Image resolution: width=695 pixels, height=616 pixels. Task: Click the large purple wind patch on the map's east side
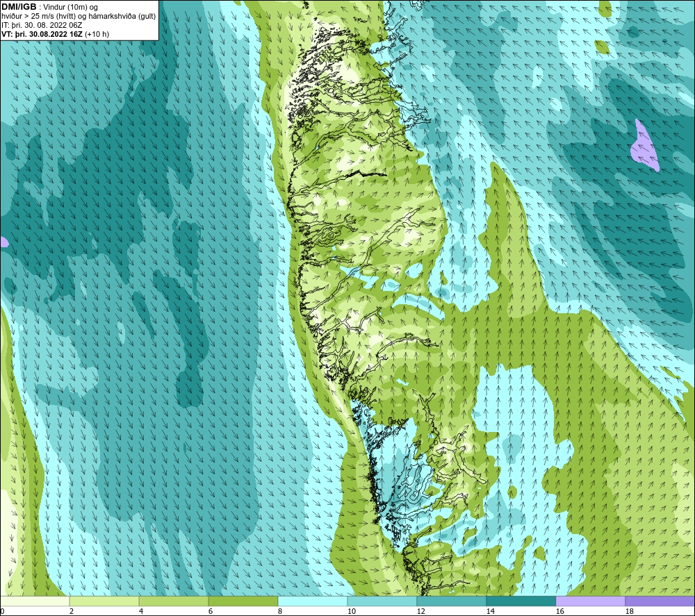tap(644, 147)
